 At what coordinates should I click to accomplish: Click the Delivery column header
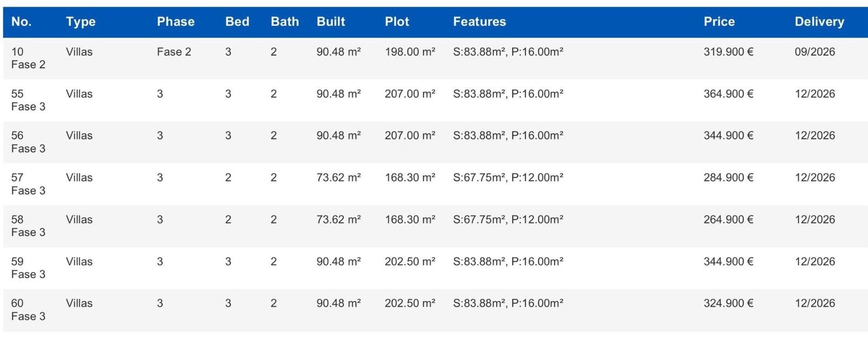pos(819,22)
